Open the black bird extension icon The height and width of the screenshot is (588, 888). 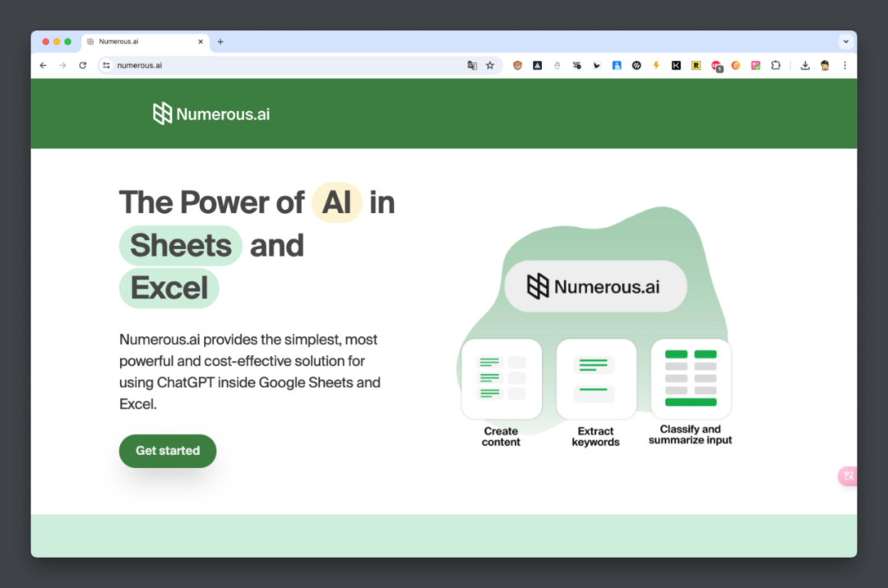(x=596, y=65)
